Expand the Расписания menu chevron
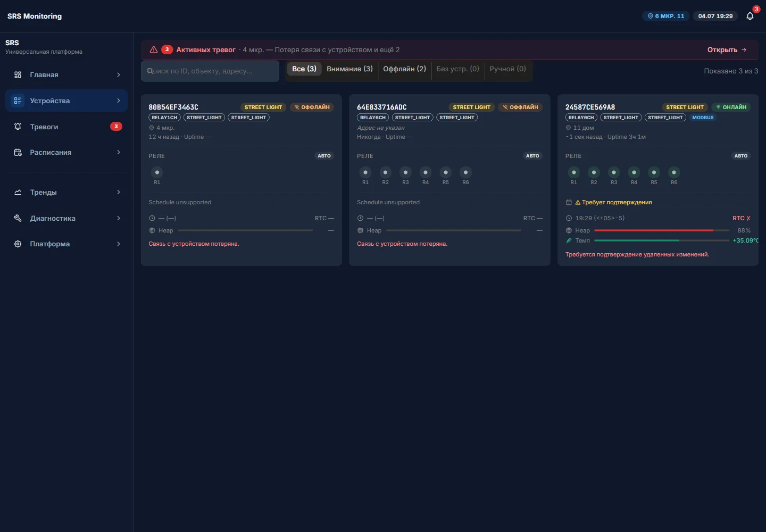 tap(119, 152)
